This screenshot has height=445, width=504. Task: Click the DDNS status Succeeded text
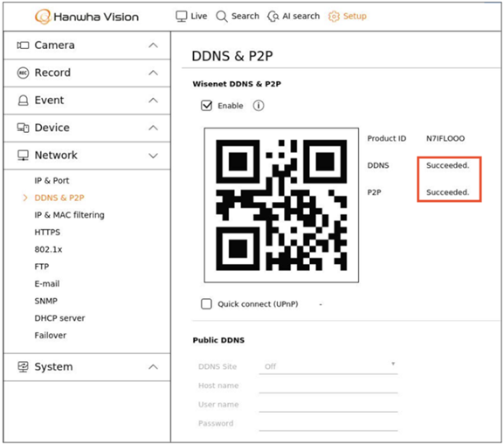click(448, 165)
